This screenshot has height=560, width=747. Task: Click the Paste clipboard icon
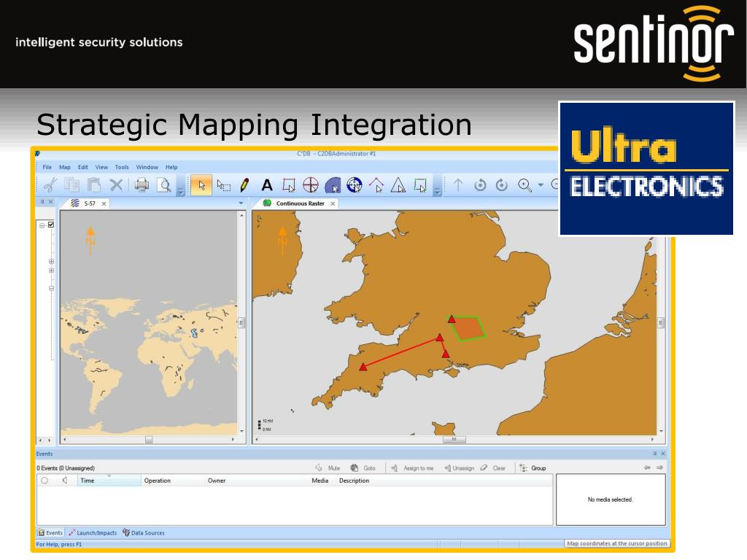coord(94,184)
